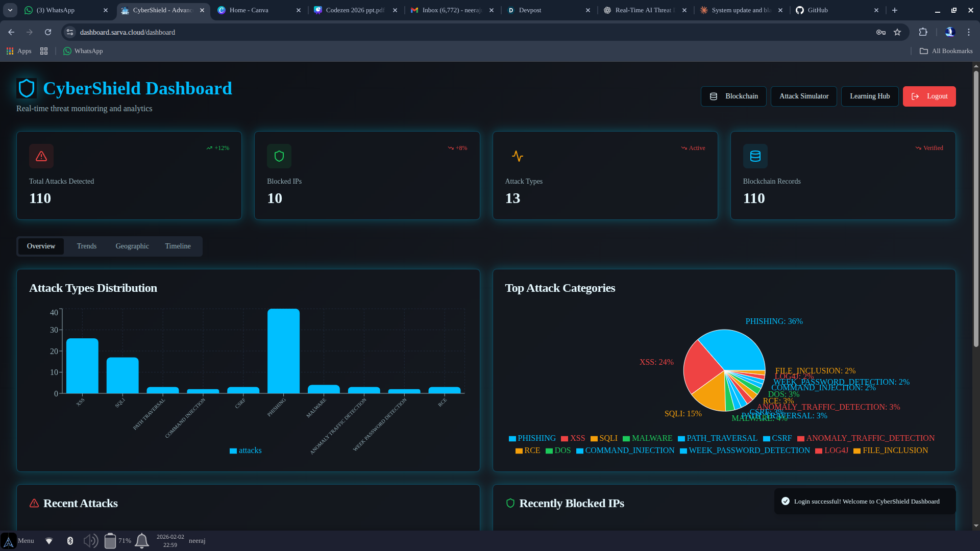Open the system notifications bell icon
The image size is (980, 551).
coord(142,540)
